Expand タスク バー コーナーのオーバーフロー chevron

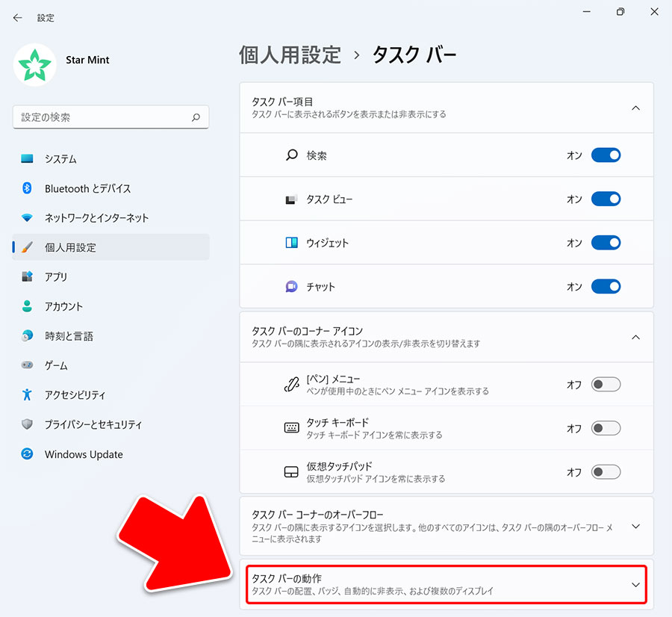point(635,526)
